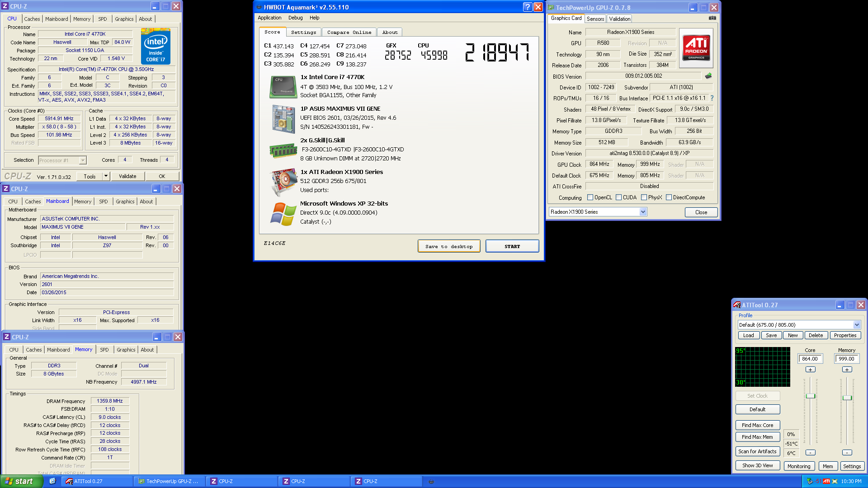Toggle the CUDA checkbox in GPU-Z
Screen dimensions: 868x488
pos(618,197)
